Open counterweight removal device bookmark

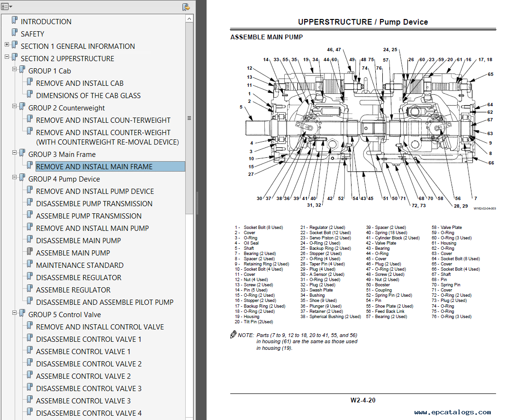point(108,137)
